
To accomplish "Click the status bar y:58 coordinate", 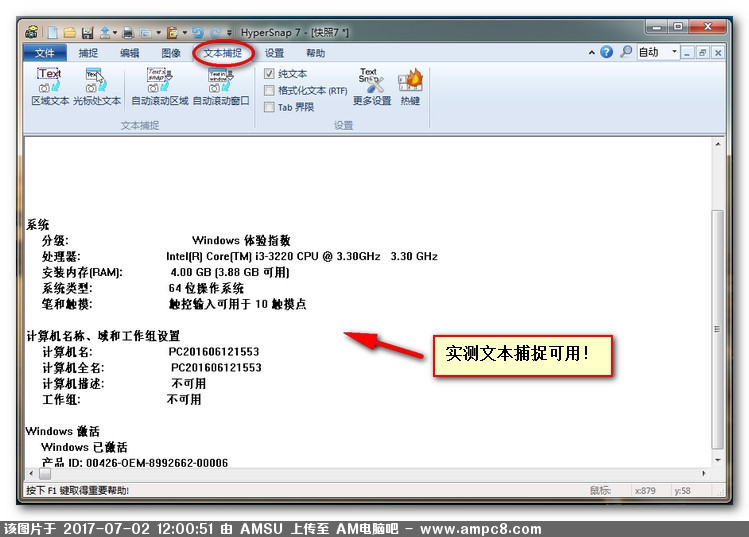I will [683, 491].
